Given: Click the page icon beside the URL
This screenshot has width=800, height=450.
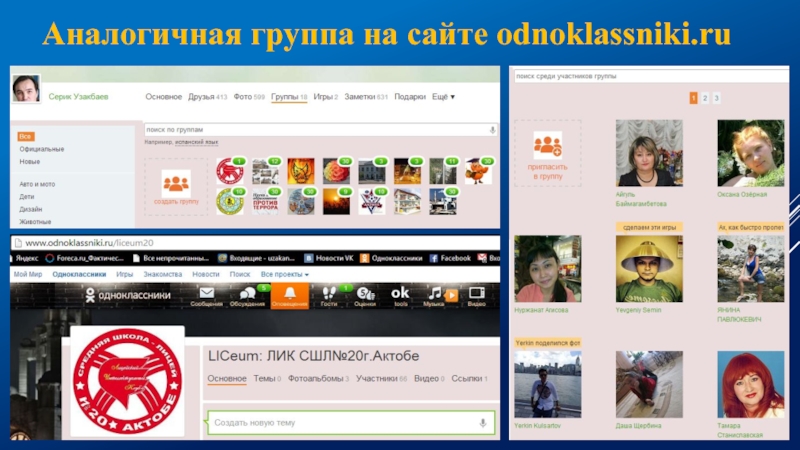Looking at the screenshot, I should pyautogui.click(x=18, y=243).
